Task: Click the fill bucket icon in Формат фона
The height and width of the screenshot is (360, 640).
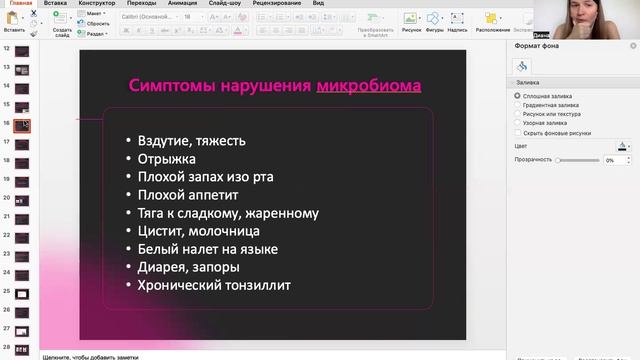Action: 522,66
